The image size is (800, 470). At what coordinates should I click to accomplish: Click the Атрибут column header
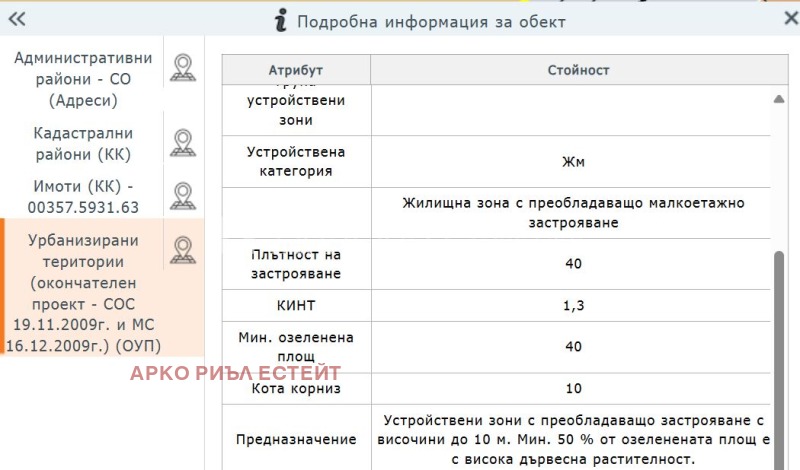[296, 71]
